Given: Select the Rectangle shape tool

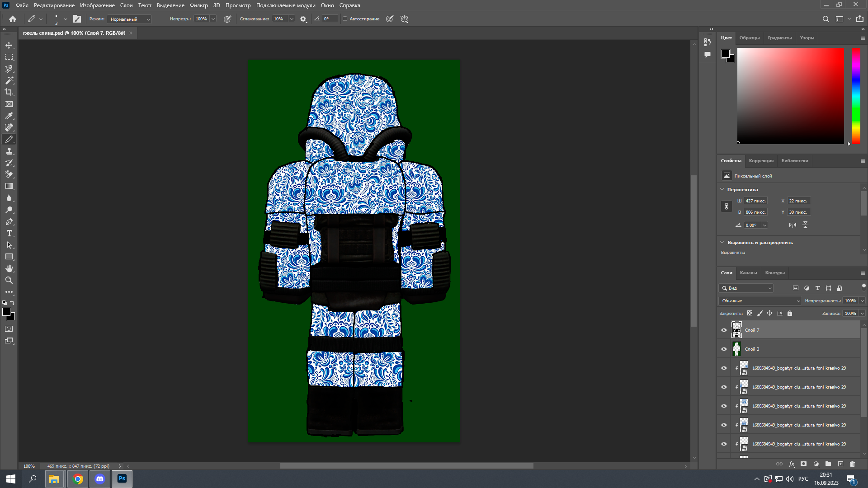Looking at the screenshot, I should [x=9, y=257].
